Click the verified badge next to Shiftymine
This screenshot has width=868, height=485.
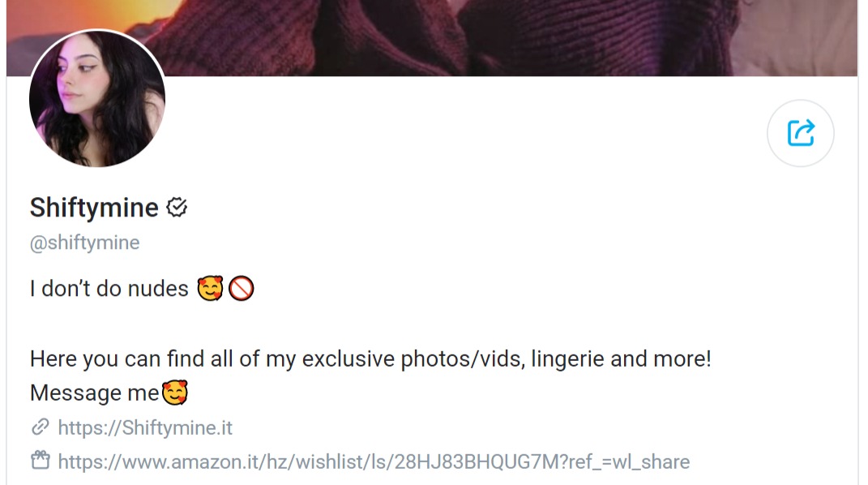click(177, 208)
